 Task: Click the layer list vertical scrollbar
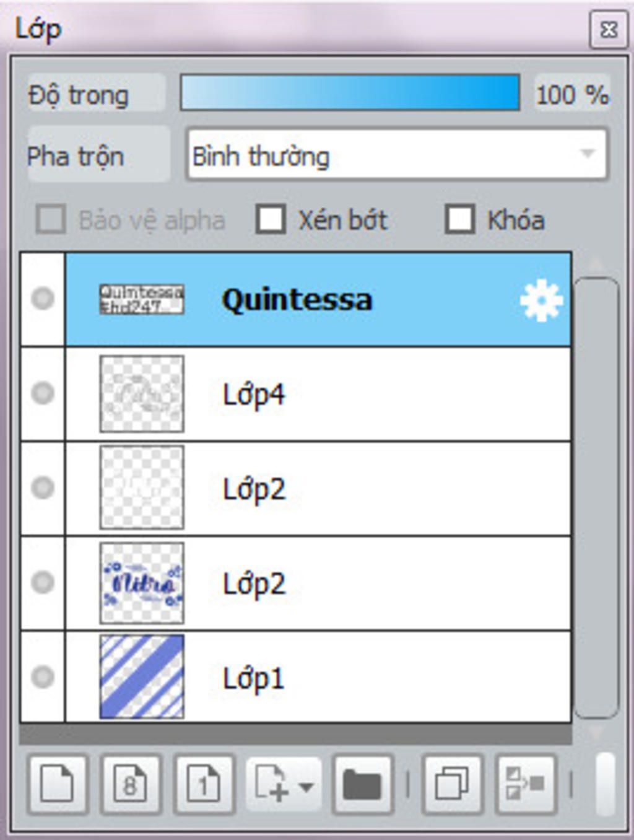click(x=596, y=496)
